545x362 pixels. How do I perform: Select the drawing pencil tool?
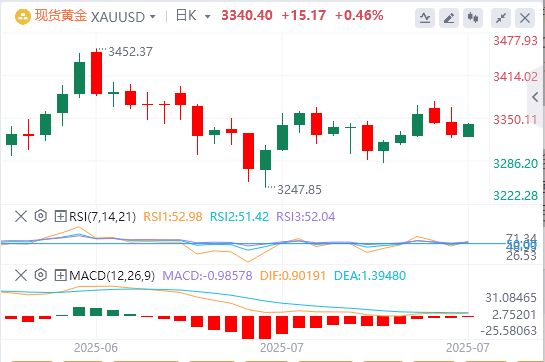coord(449,18)
